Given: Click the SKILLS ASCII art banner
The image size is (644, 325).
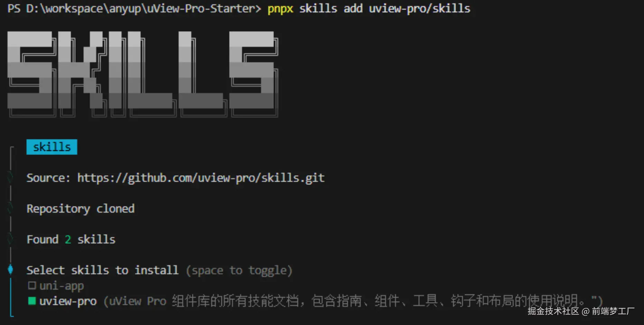Looking at the screenshot, I should [143, 74].
